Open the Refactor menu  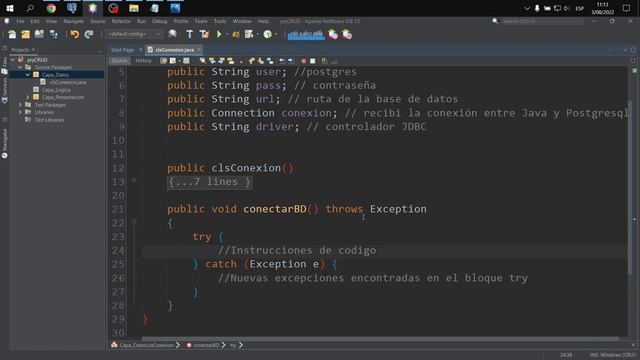pos(121,21)
